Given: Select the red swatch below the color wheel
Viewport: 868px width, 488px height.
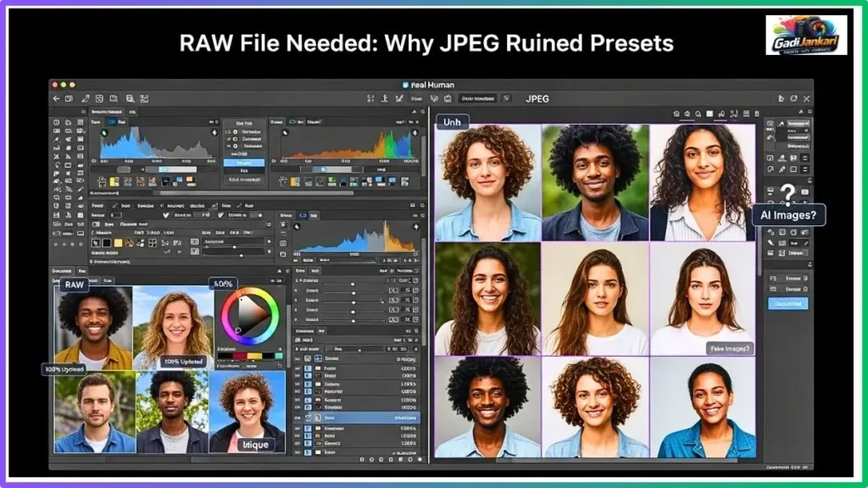Looking at the screenshot, I should tap(240, 356).
